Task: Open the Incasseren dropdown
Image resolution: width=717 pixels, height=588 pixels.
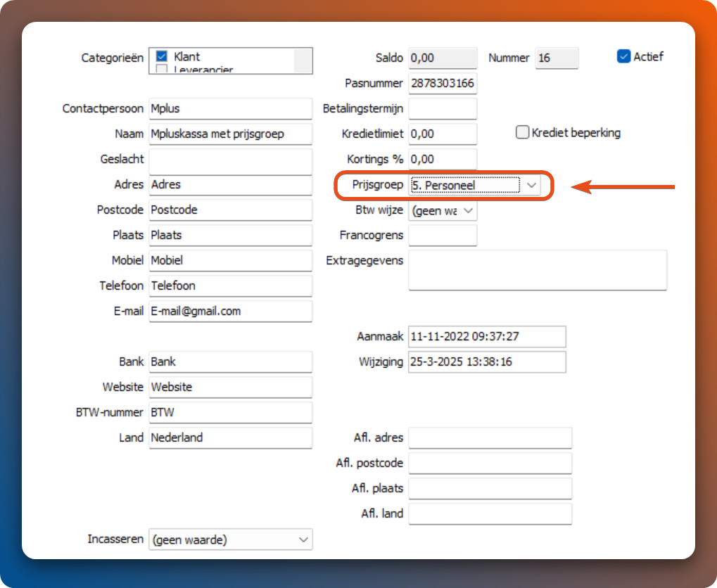Action: [x=303, y=539]
